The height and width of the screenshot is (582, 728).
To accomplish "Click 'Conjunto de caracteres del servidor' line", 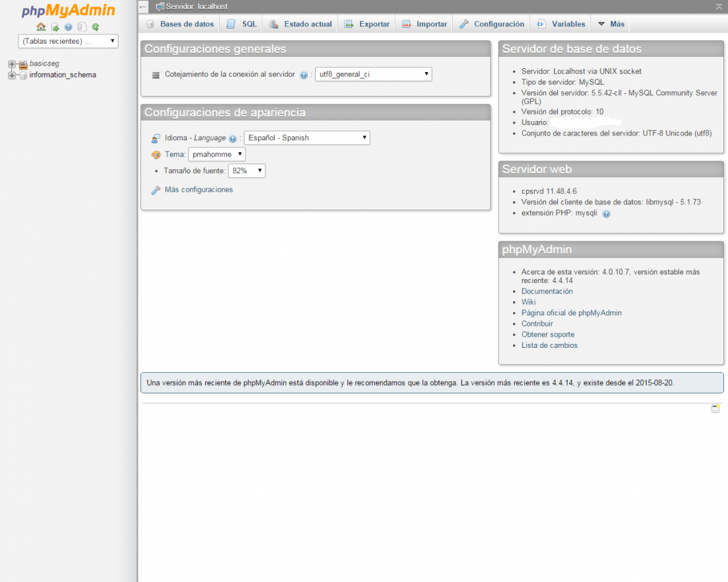I will coord(616,133).
